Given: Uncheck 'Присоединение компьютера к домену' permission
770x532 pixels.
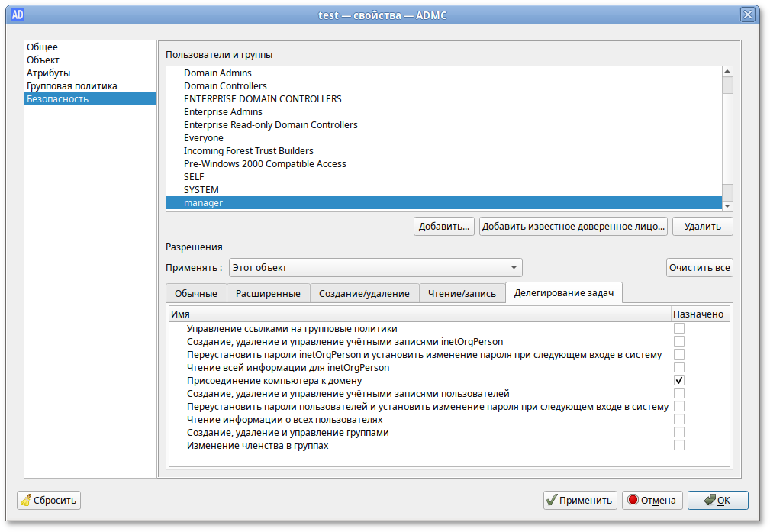Looking at the screenshot, I should point(678,380).
